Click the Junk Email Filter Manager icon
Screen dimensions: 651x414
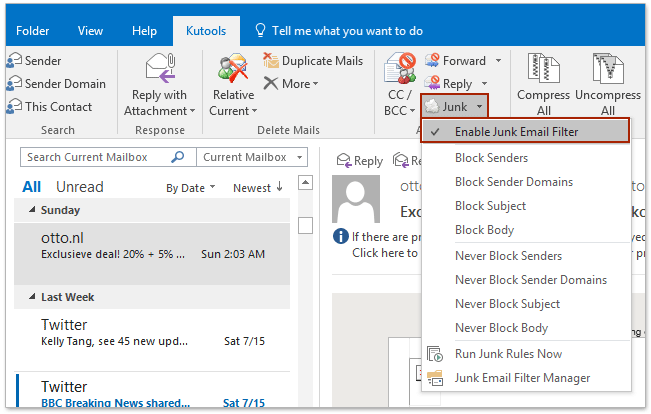pyautogui.click(x=435, y=378)
